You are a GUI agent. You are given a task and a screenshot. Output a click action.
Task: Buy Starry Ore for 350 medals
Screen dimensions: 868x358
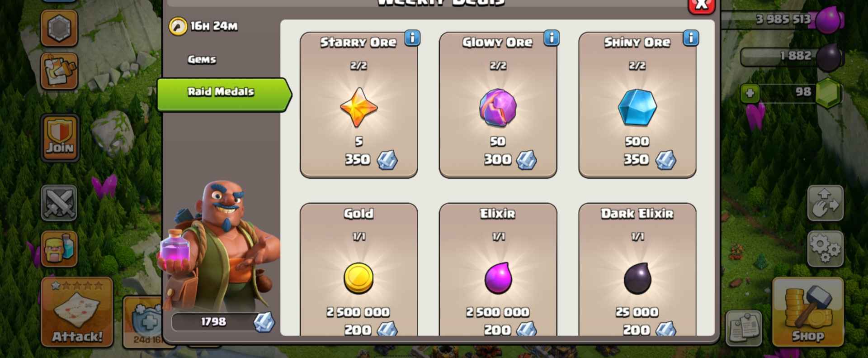(359, 105)
